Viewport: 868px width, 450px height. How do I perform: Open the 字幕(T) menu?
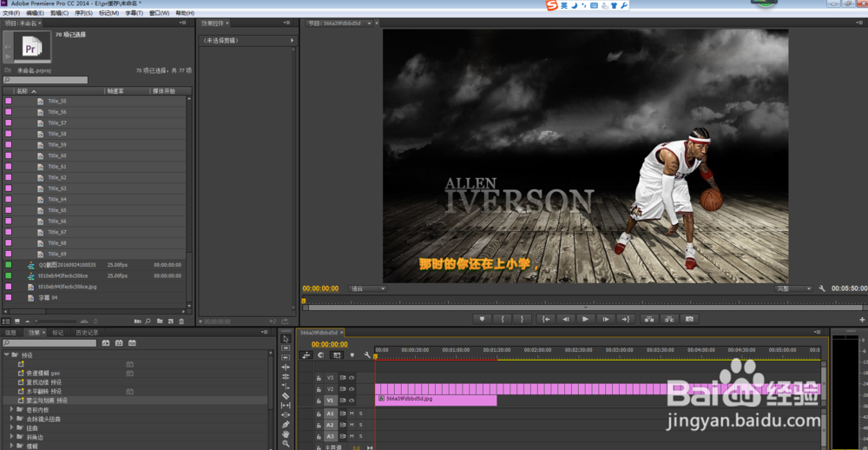134,13
